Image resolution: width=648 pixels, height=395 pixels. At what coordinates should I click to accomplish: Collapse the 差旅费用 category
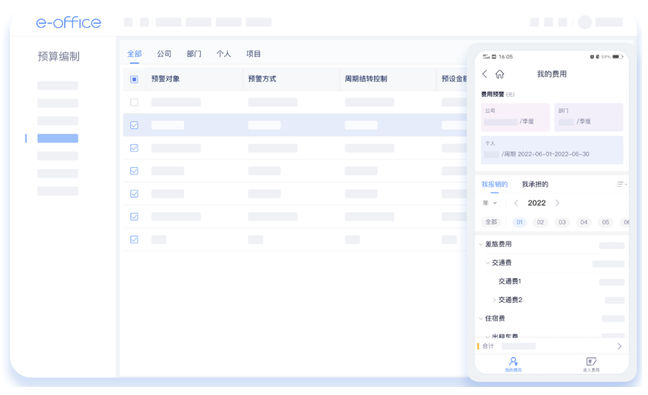pyautogui.click(x=481, y=244)
